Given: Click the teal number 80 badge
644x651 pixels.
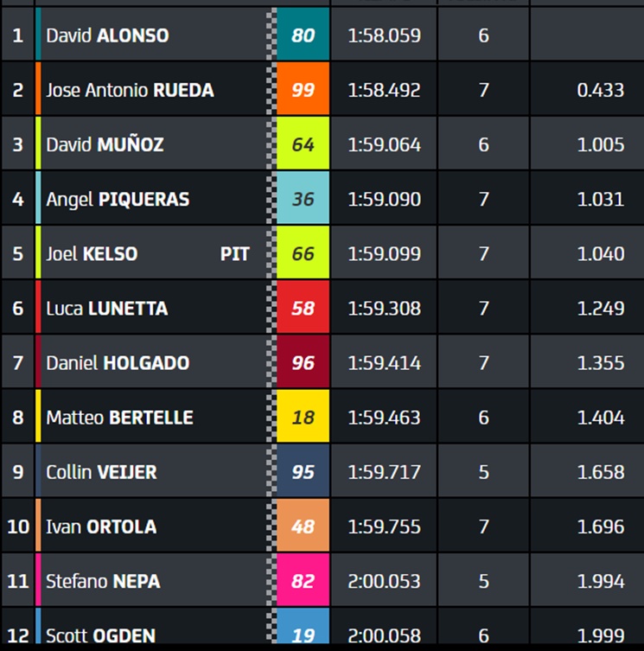Looking at the screenshot, I should coord(303,34).
